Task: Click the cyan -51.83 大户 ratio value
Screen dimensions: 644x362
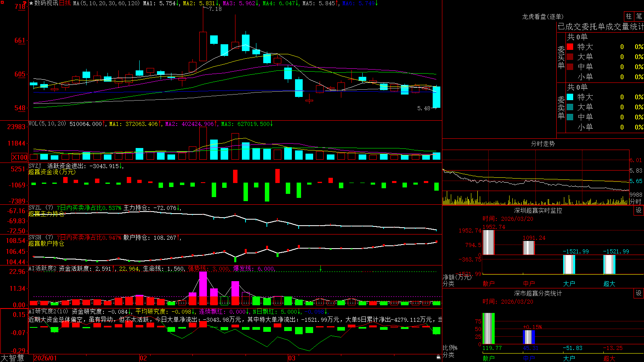Action: (x=573, y=348)
